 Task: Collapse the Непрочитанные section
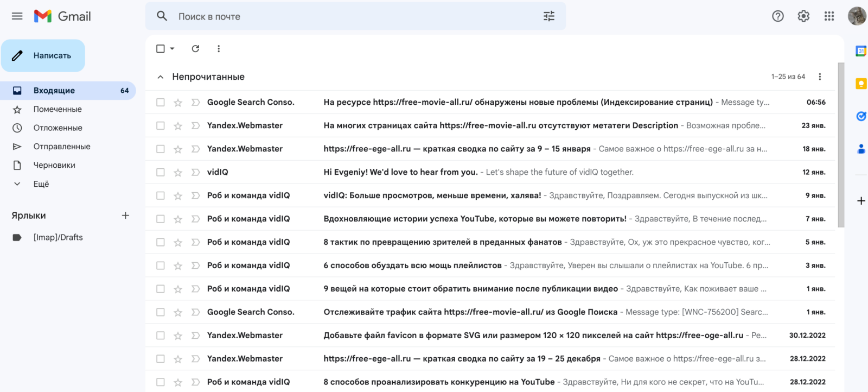161,77
